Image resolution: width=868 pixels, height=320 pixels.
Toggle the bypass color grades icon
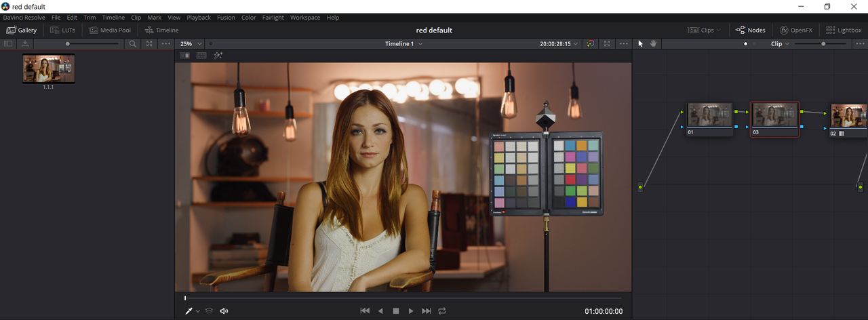(x=591, y=43)
